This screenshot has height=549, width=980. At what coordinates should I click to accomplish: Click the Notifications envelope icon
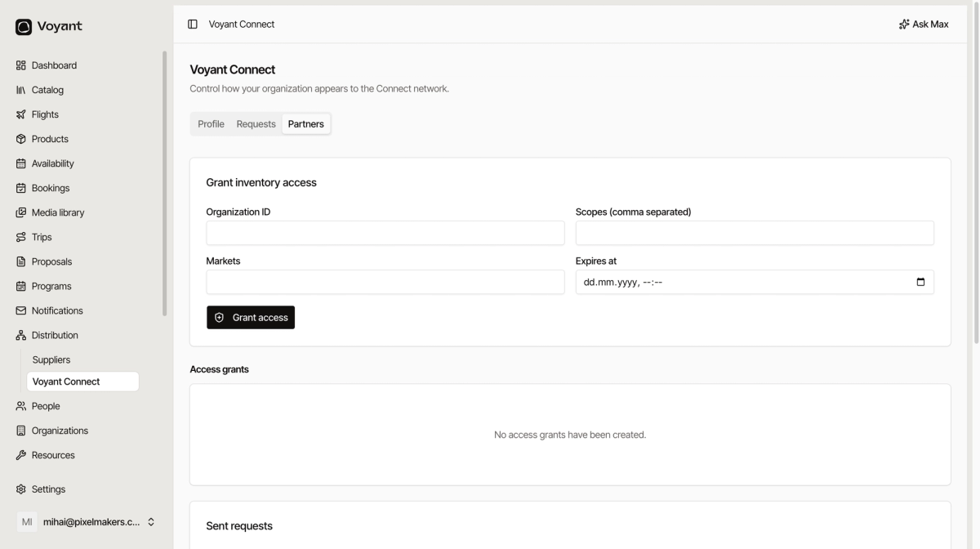click(21, 310)
